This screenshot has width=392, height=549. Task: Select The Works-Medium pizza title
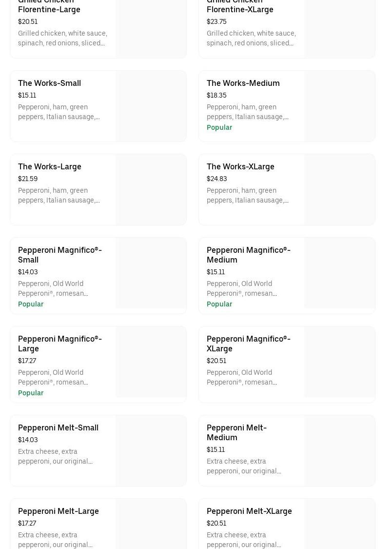[x=243, y=83]
